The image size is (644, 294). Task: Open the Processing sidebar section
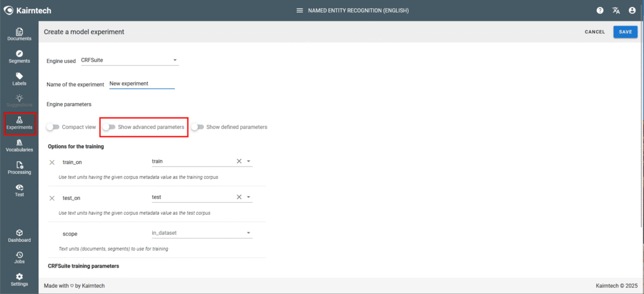click(19, 168)
